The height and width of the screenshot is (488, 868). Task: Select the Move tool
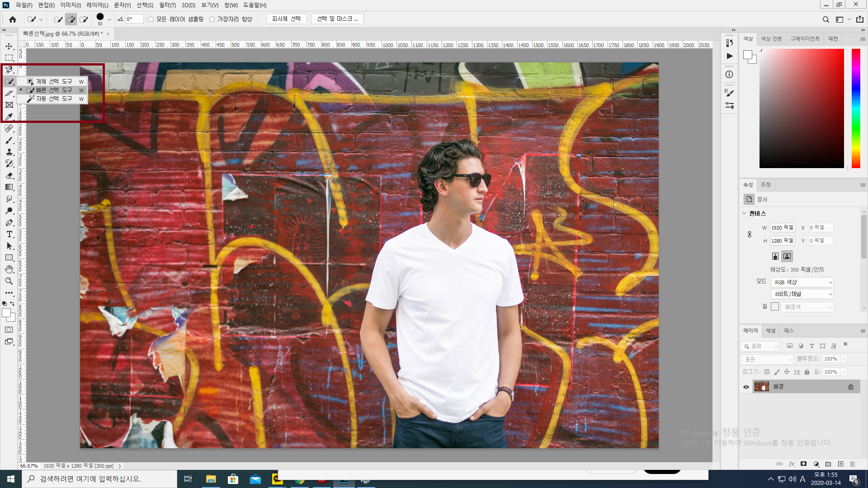pos(9,46)
